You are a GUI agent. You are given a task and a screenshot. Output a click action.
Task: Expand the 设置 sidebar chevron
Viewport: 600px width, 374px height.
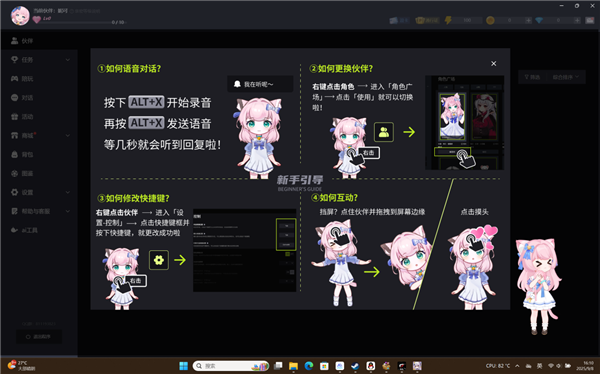tap(68, 192)
